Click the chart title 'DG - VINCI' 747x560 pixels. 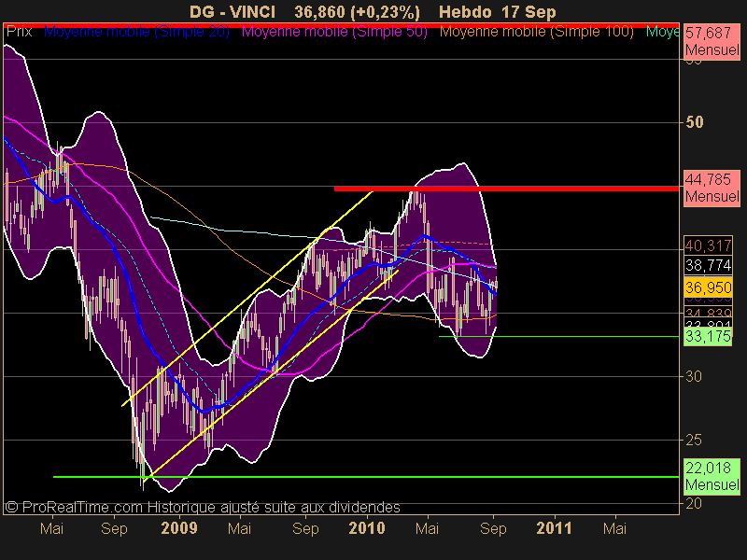pos(232,12)
